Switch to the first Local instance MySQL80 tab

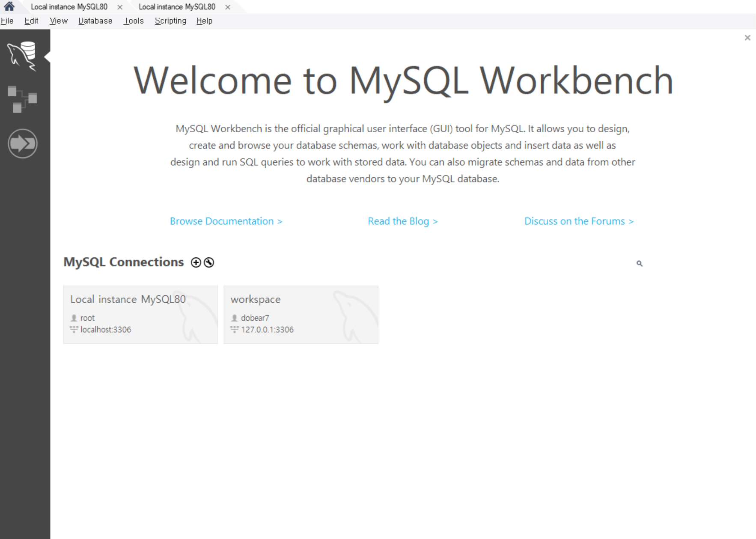tap(69, 7)
